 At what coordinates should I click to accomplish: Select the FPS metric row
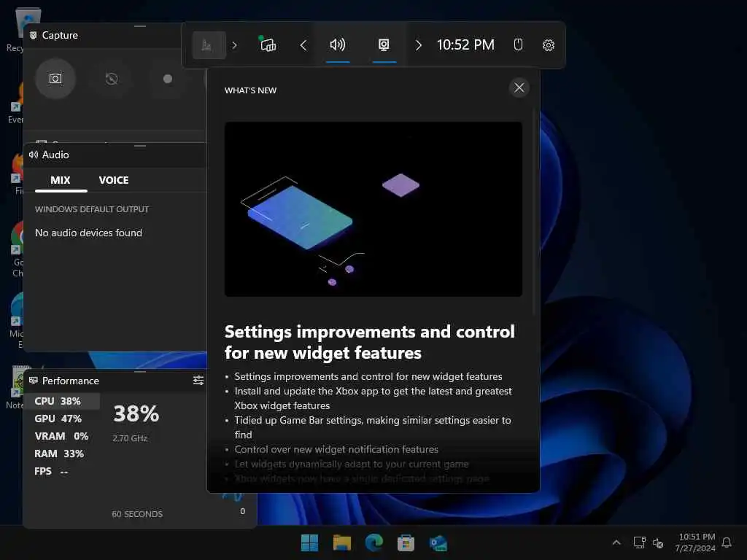click(x=61, y=471)
